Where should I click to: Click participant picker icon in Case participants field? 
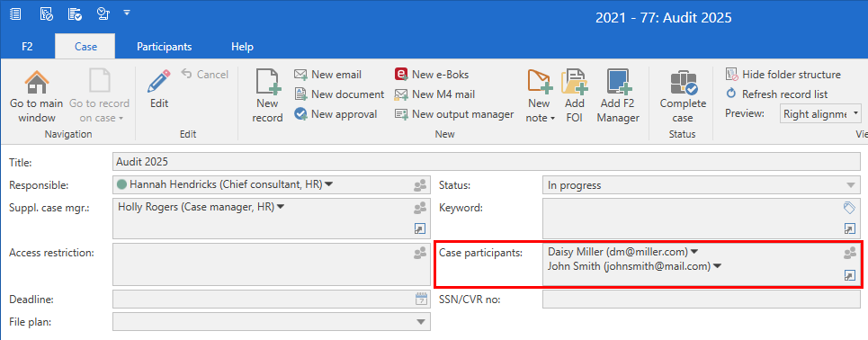pyautogui.click(x=850, y=254)
